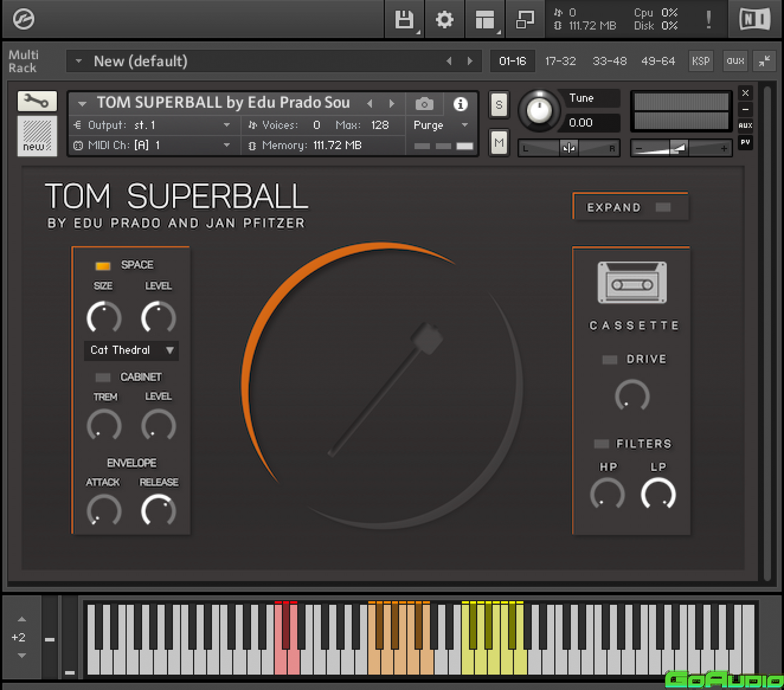Open the Cat Thedral reverb dropdown
Screen dimensions: 784x690
click(131, 350)
